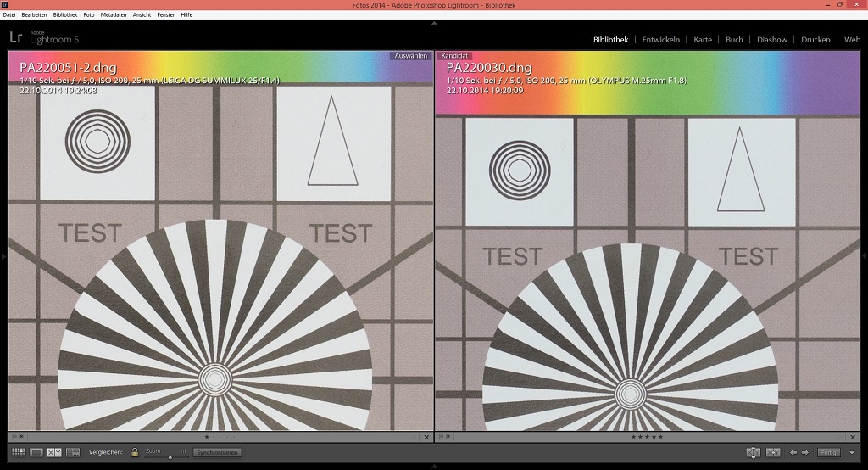Click the Lightroom 5 identity plate

click(44, 37)
